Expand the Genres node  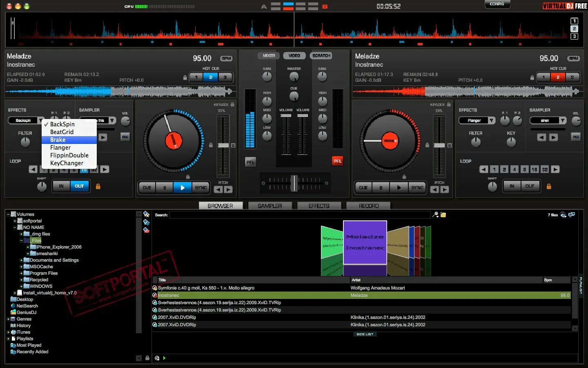pos(8,319)
